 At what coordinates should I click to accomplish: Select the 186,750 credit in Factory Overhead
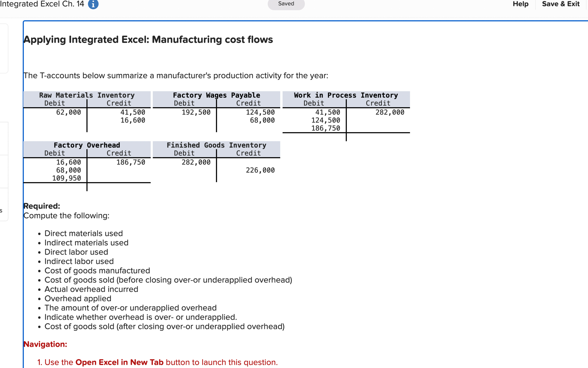(x=131, y=162)
